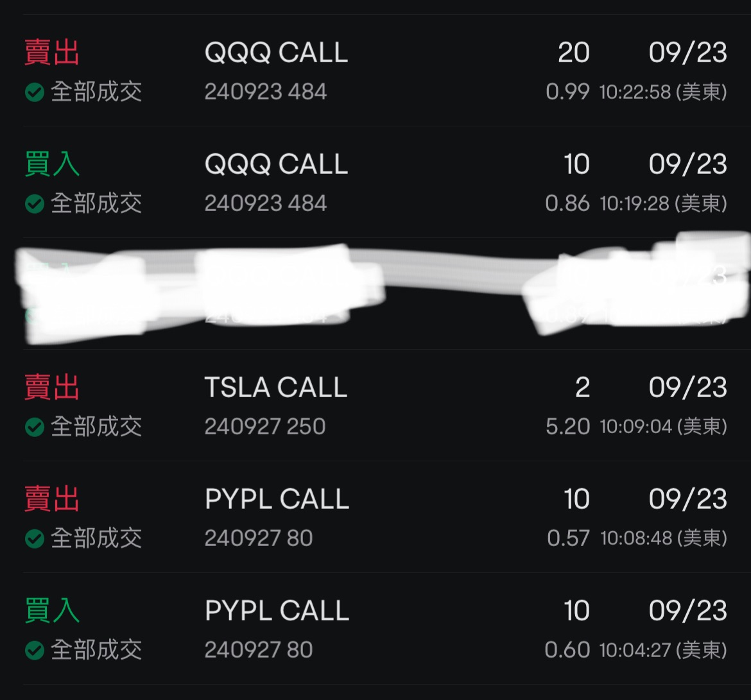
Task: Tap the 240923 484 code on QQQ buy order
Action: point(266,204)
